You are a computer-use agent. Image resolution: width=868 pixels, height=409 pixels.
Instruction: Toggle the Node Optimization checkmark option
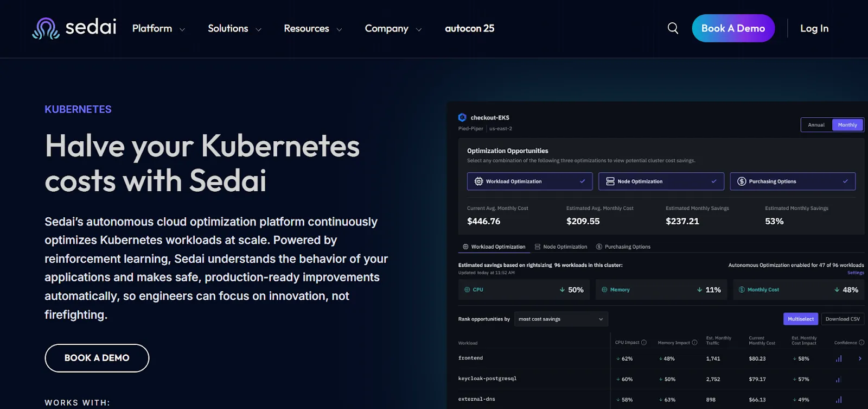(661, 181)
